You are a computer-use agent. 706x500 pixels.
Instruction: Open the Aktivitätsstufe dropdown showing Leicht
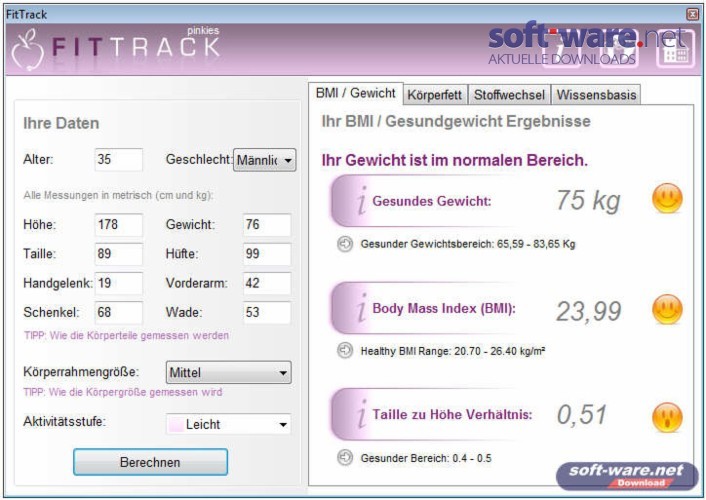[228, 424]
